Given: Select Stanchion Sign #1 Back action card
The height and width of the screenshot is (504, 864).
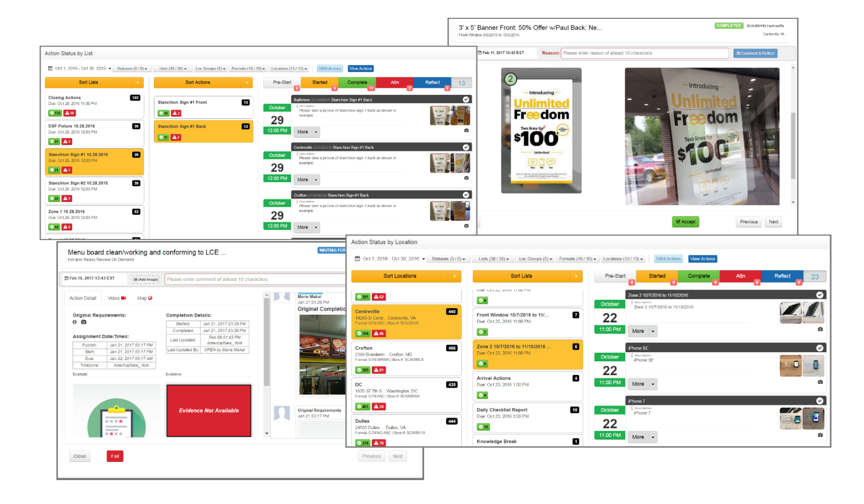Looking at the screenshot, I should [203, 131].
